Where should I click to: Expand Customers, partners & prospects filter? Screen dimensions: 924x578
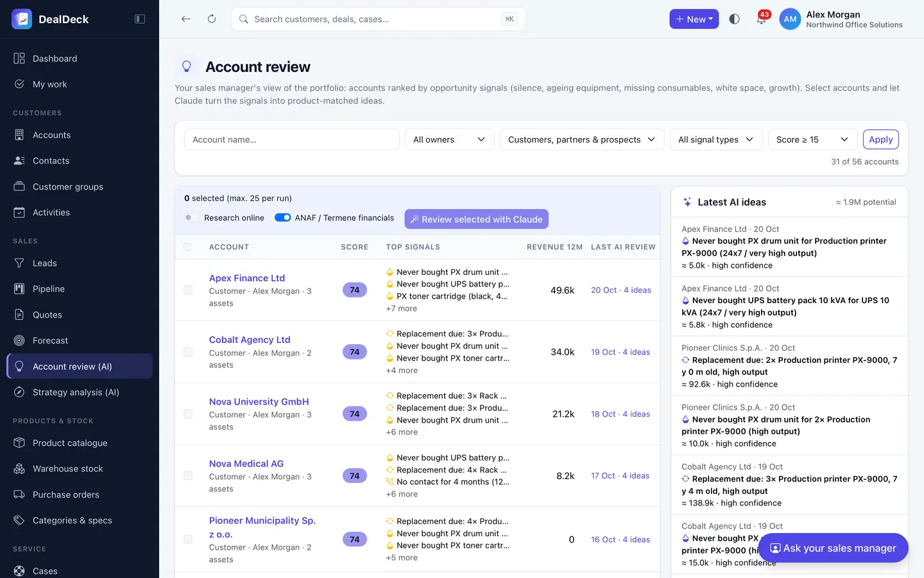point(581,139)
